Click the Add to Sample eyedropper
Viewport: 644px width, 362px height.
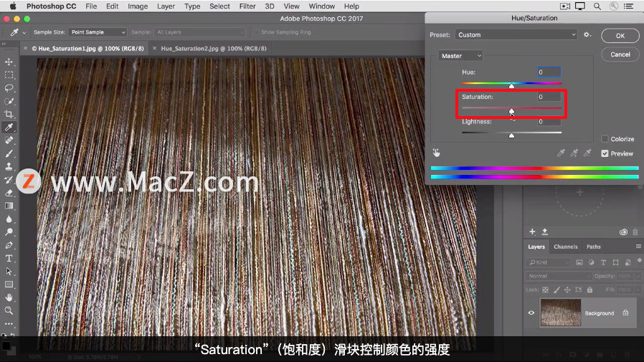pos(574,153)
